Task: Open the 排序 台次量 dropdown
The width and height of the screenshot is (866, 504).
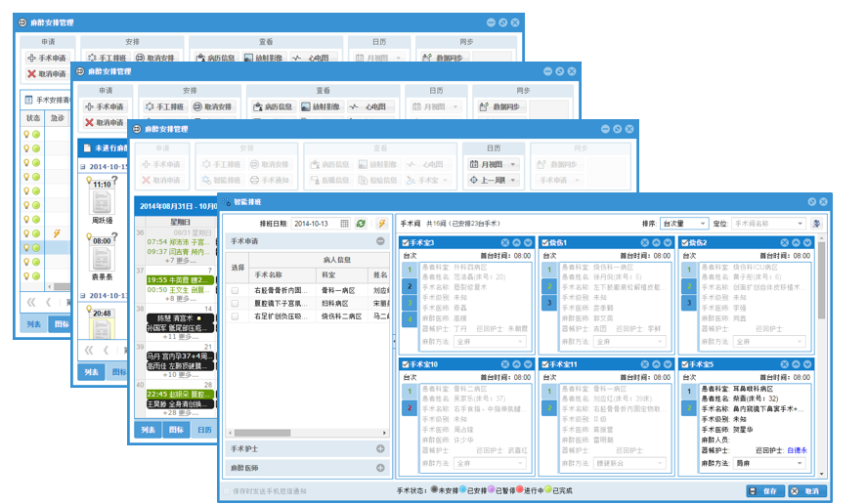Action: tap(684, 224)
